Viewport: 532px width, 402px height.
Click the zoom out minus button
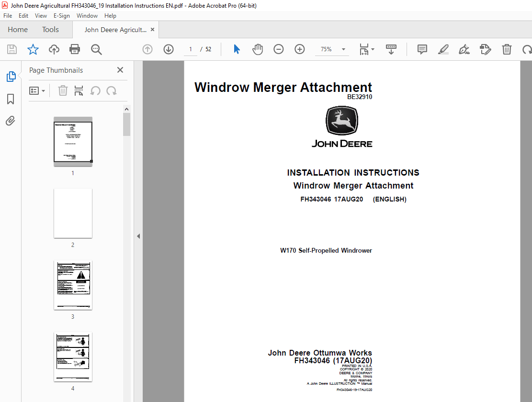click(279, 49)
